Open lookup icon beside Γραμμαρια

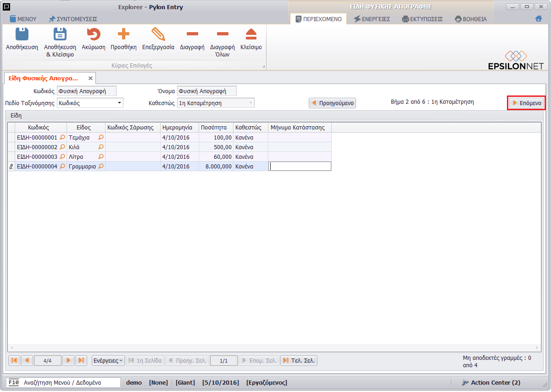click(x=101, y=166)
